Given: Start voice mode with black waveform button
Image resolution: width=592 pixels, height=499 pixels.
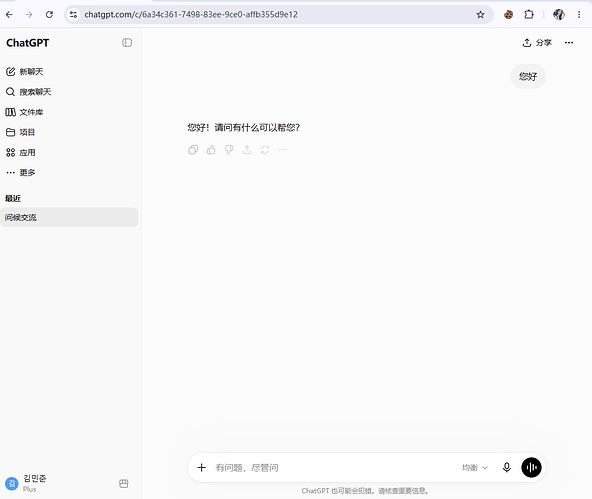Looking at the screenshot, I should 531,468.
